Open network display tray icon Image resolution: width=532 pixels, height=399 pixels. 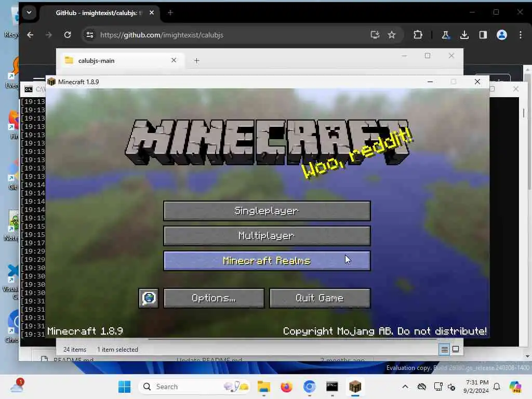click(438, 387)
